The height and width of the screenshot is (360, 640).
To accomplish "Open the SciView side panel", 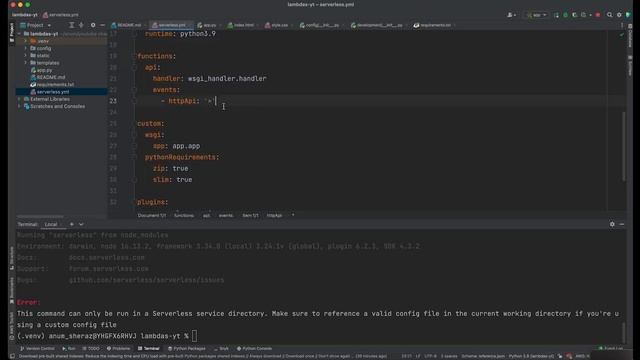I will (x=630, y=66).
